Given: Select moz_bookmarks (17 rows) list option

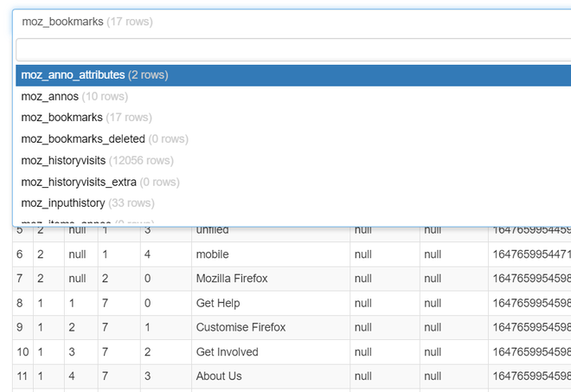Looking at the screenshot, I should coord(293,118).
